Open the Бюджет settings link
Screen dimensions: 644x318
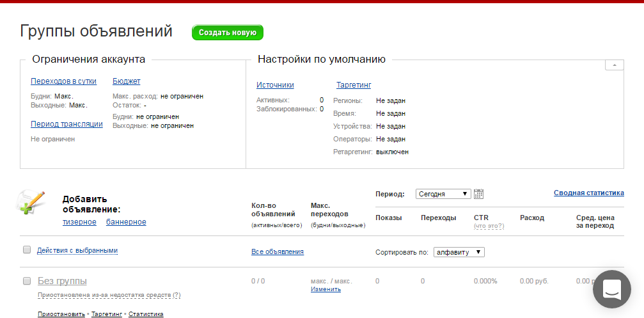click(x=127, y=81)
